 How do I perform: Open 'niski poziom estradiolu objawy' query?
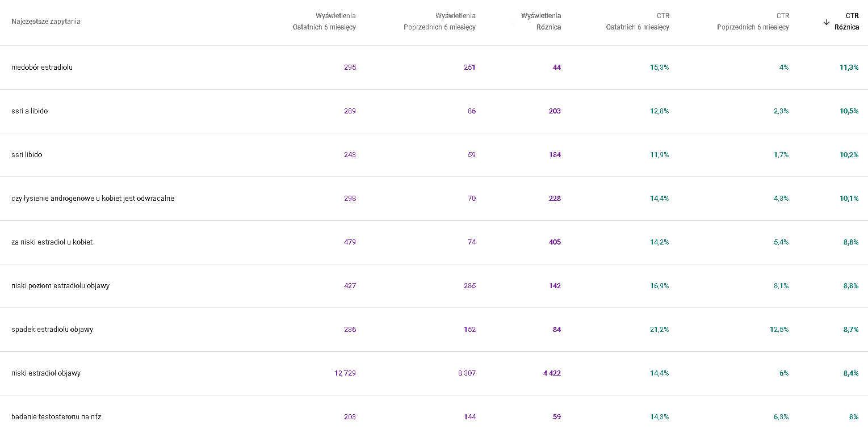(60, 286)
